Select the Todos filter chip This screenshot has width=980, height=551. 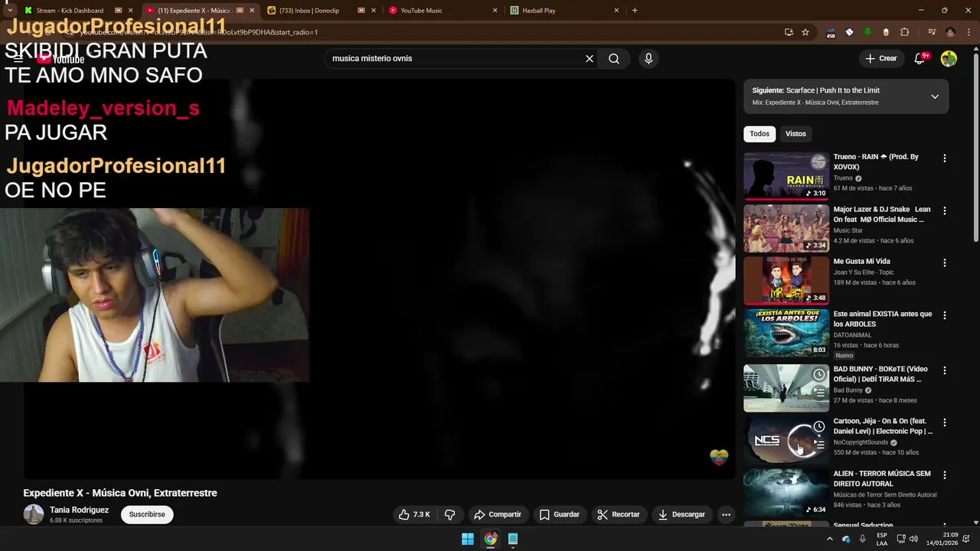[759, 134]
